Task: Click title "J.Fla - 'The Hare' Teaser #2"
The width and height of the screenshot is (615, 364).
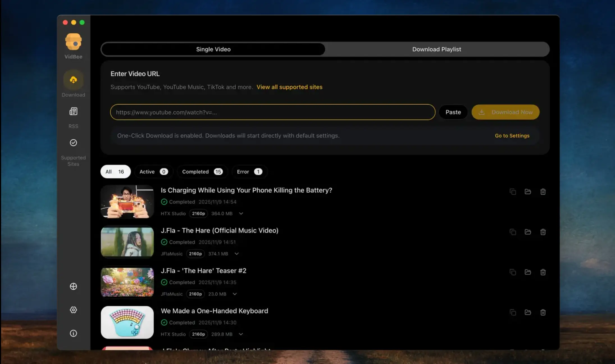Action: point(203,270)
